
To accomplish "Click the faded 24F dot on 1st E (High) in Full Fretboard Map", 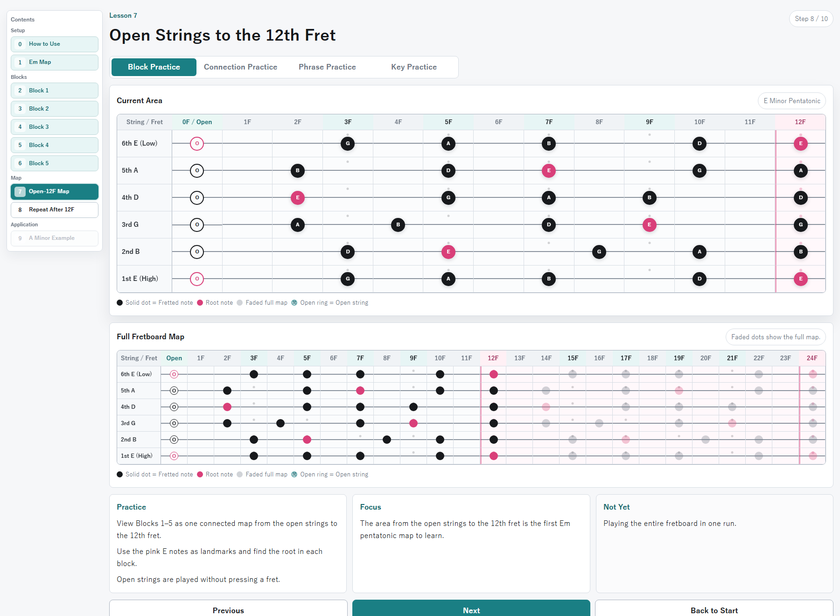I will point(813,456).
